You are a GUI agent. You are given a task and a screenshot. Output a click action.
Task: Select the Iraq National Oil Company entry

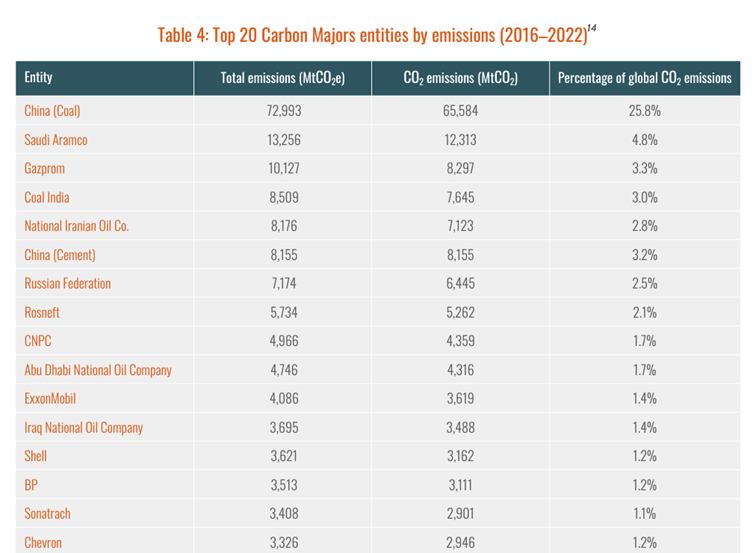(x=83, y=427)
